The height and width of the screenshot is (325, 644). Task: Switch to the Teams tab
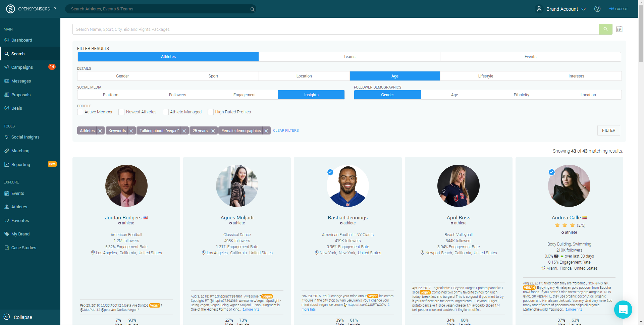point(350,57)
